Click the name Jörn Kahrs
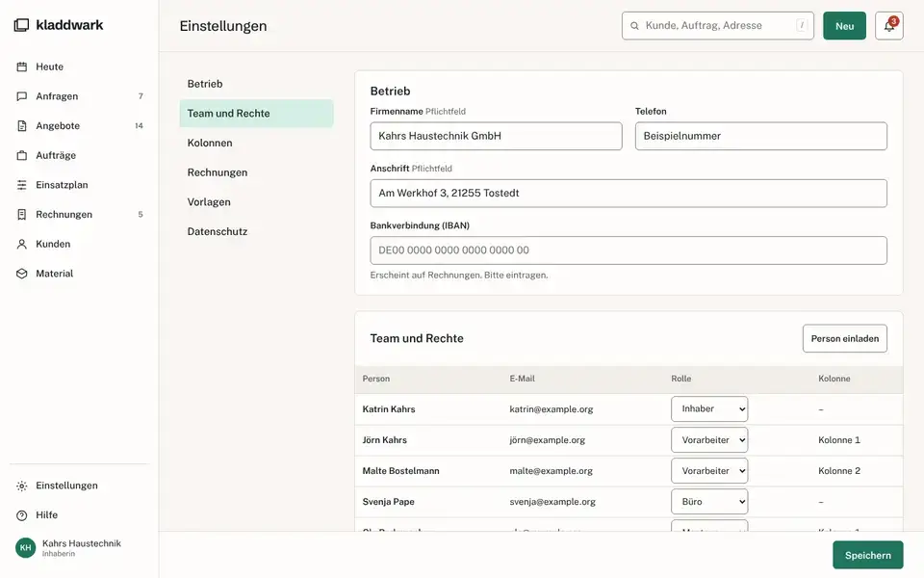This screenshot has height=578, width=924. (384, 440)
